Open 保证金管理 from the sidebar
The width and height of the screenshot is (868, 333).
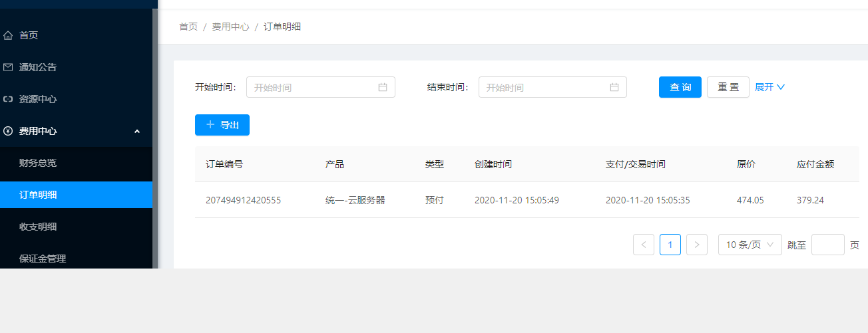43,259
